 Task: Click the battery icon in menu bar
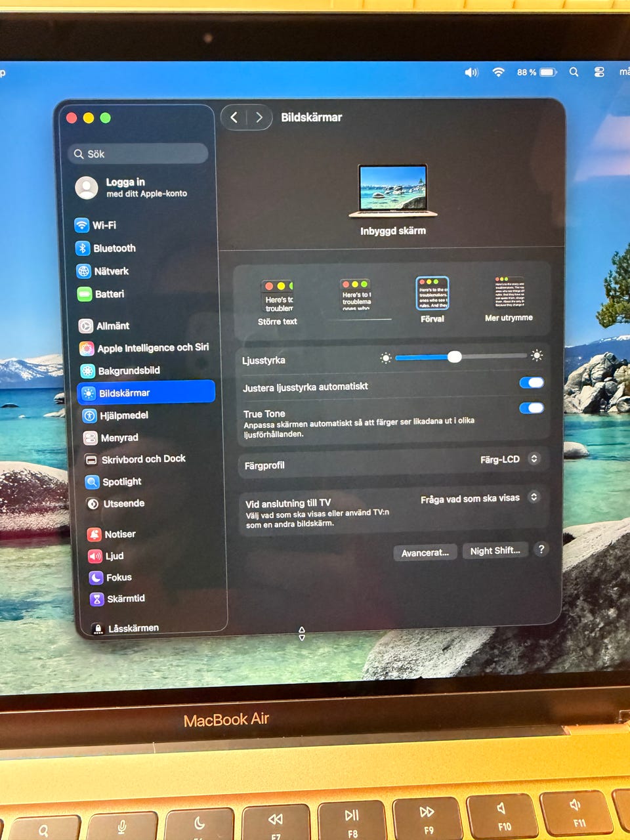coord(549,72)
